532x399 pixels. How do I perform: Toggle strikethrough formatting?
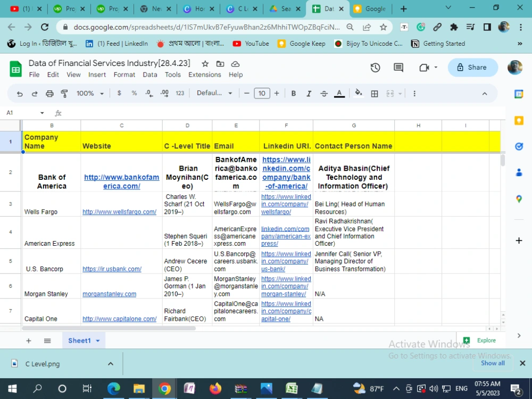[x=324, y=94]
